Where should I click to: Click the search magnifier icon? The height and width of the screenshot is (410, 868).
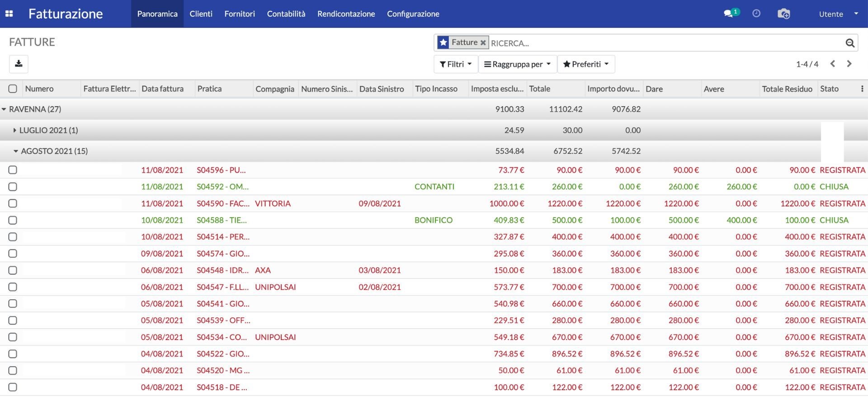(x=849, y=42)
